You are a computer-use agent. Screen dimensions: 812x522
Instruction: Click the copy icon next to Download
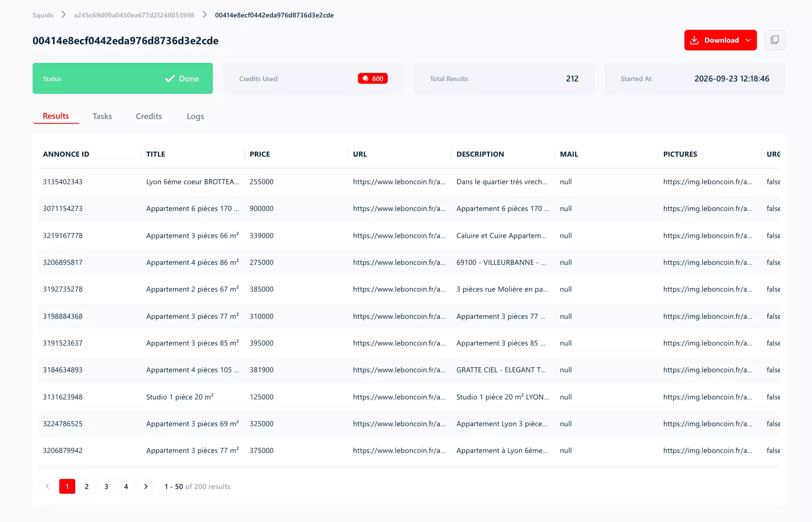click(774, 40)
